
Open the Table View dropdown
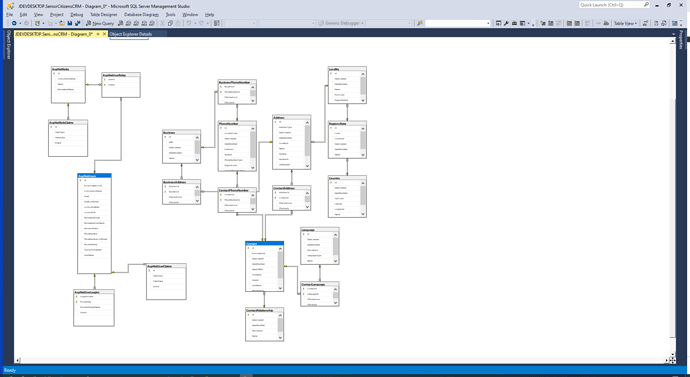coord(625,23)
